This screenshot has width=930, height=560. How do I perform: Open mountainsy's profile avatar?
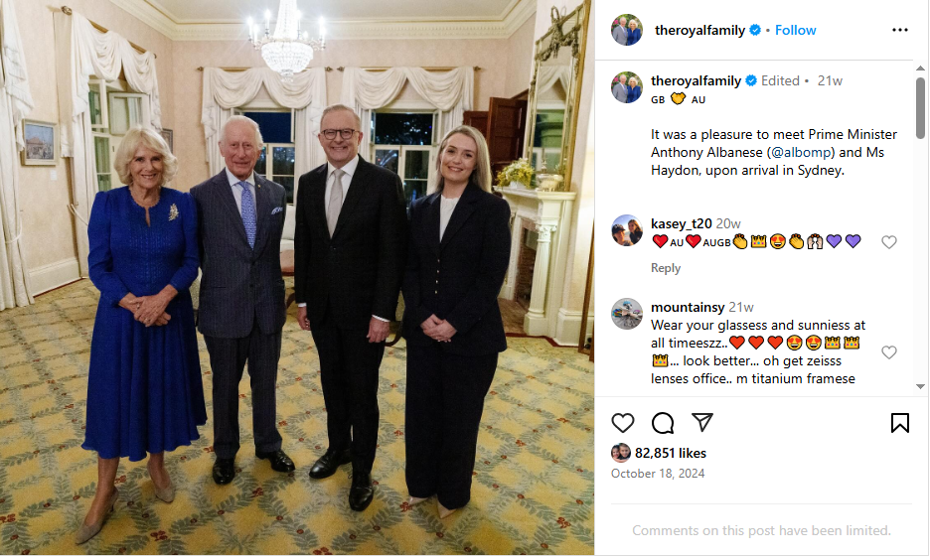pos(627,314)
